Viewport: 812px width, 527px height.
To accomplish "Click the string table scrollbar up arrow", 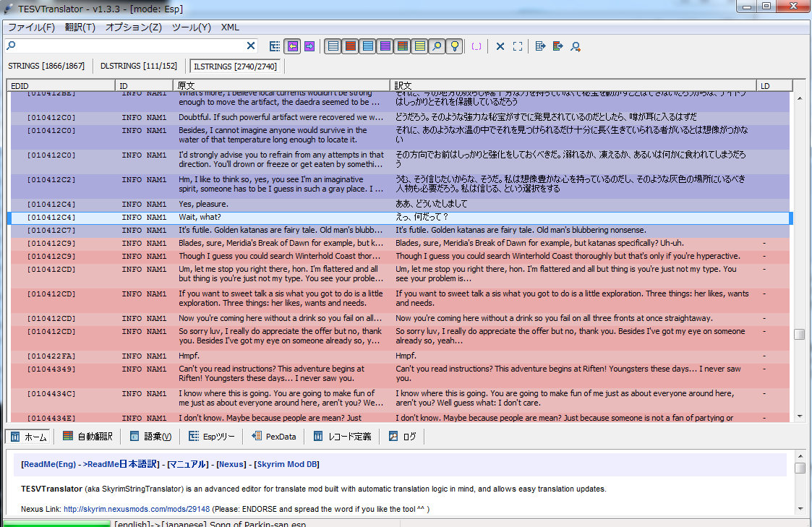I will tap(800, 98).
